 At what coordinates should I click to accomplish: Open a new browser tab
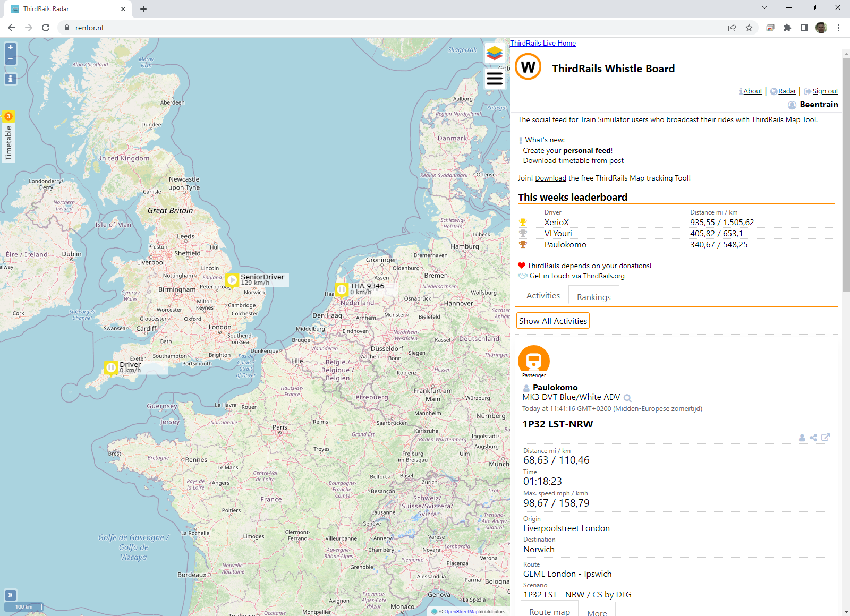[x=143, y=9]
